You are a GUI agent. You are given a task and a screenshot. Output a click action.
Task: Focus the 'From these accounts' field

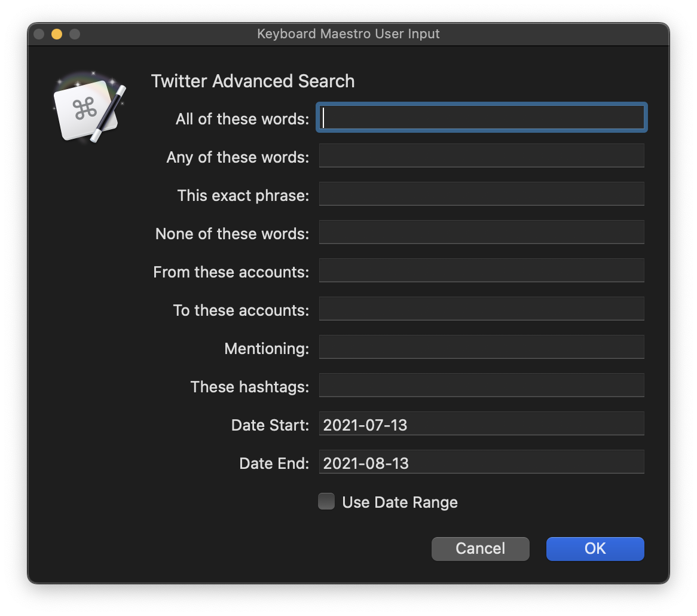click(x=481, y=270)
